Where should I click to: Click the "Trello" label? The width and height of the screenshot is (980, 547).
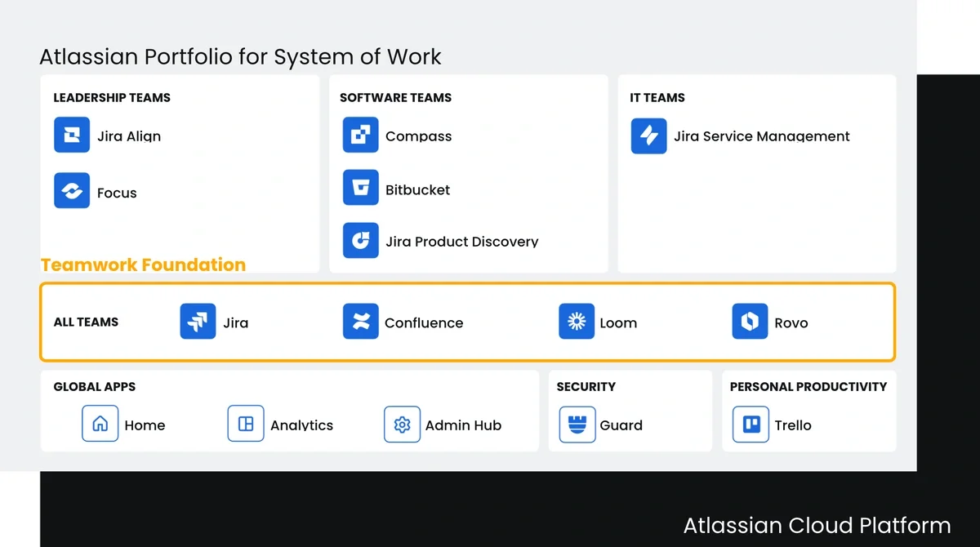(793, 425)
